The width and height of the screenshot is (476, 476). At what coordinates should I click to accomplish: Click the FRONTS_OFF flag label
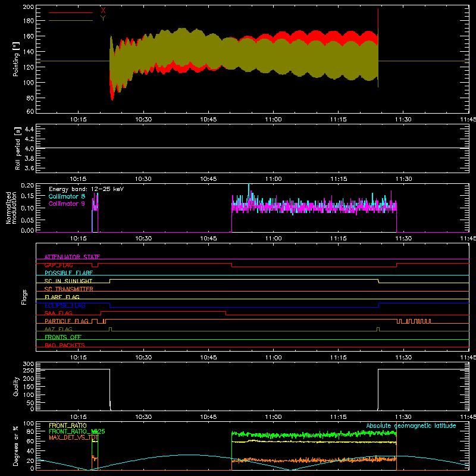[63, 337]
